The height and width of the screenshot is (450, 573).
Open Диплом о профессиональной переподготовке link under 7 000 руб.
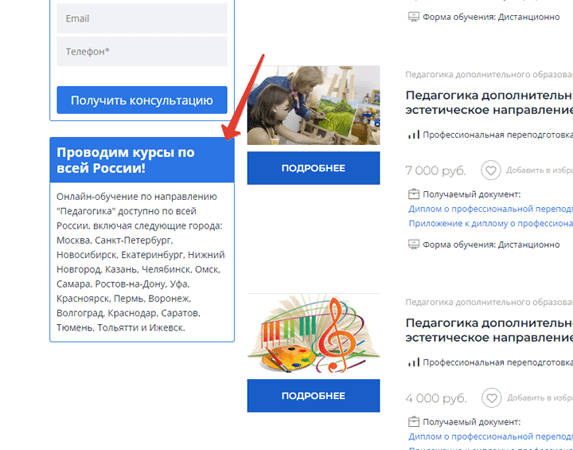coord(490,209)
